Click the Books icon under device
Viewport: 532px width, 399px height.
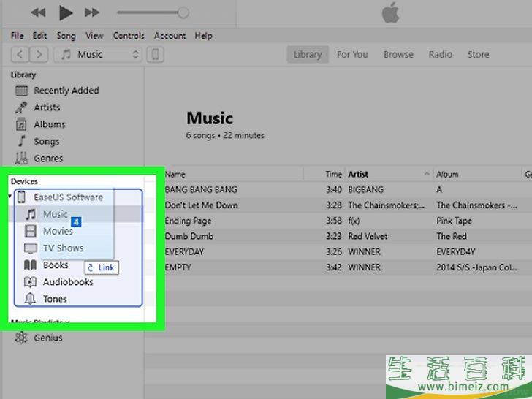coord(30,265)
